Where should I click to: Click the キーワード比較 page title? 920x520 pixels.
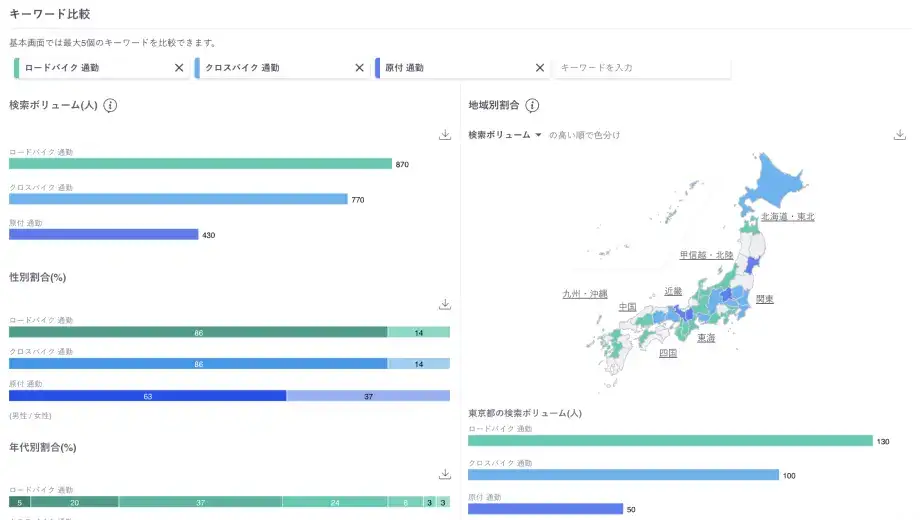coord(50,14)
